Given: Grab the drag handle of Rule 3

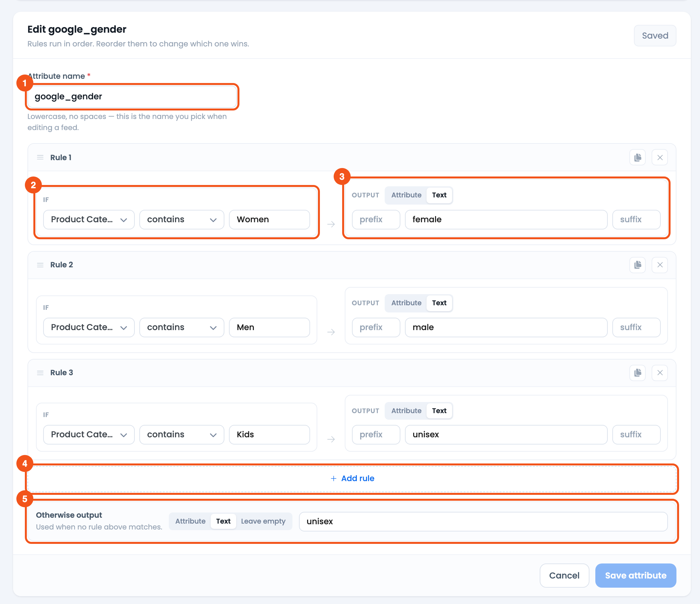Looking at the screenshot, I should pyautogui.click(x=40, y=373).
